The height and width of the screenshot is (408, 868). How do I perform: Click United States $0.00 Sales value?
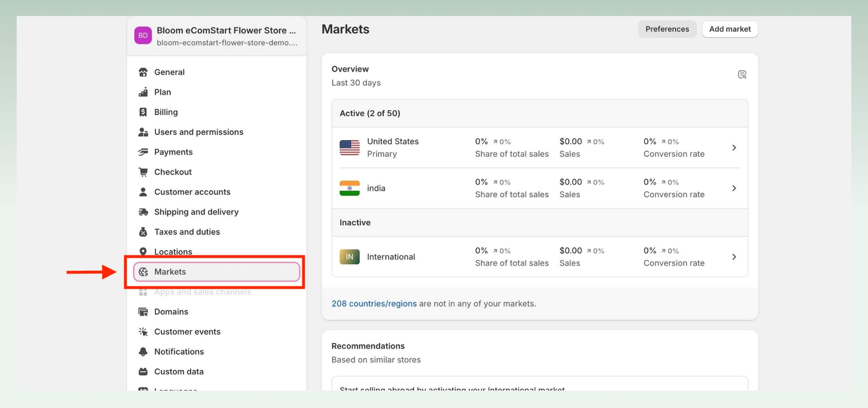point(570,141)
